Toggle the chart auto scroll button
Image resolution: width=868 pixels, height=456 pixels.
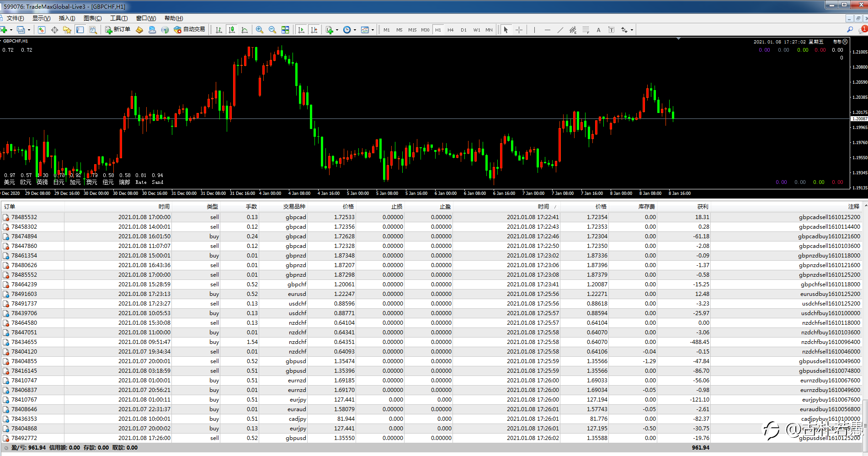[301, 30]
